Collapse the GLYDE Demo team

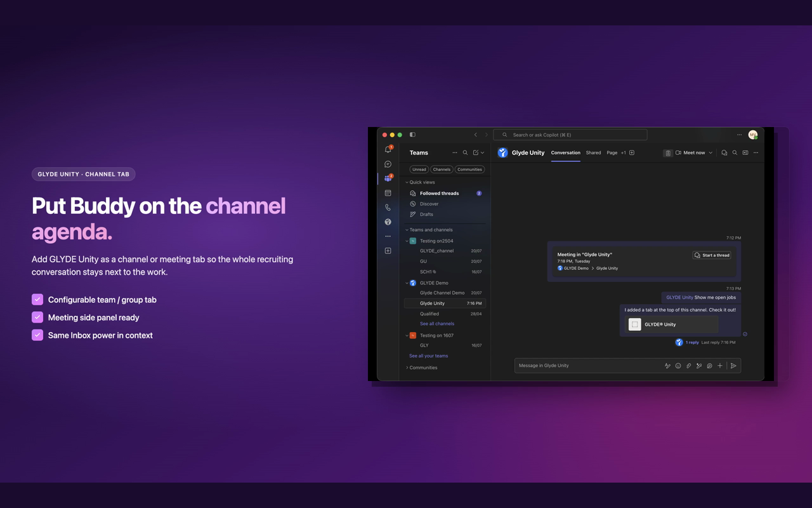click(x=407, y=283)
